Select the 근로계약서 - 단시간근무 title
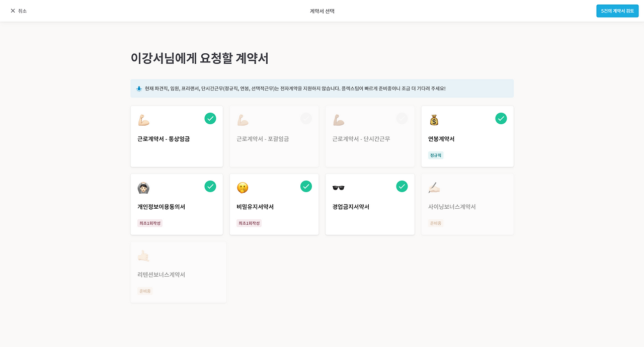This screenshot has height=347, width=644. pos(361,139)
